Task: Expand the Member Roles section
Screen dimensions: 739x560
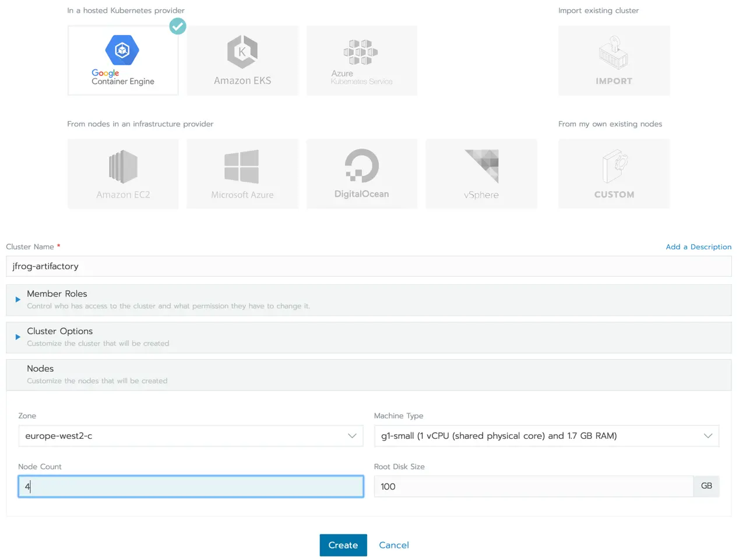Action: (x=368, y=300)
